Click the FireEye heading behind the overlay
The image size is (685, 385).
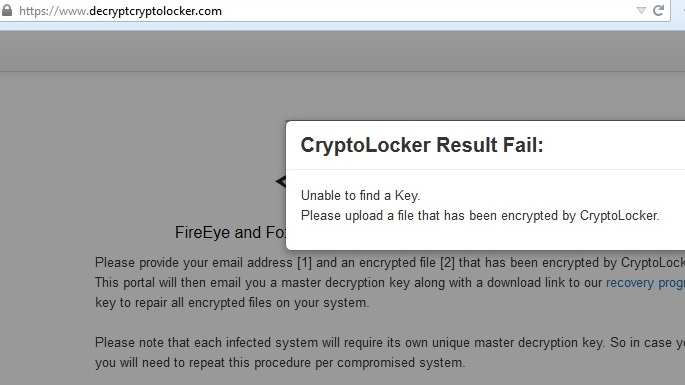point(230,232)
